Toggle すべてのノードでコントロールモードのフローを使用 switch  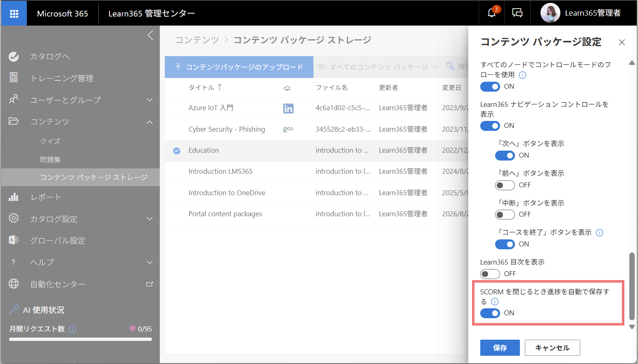point(490,87)
